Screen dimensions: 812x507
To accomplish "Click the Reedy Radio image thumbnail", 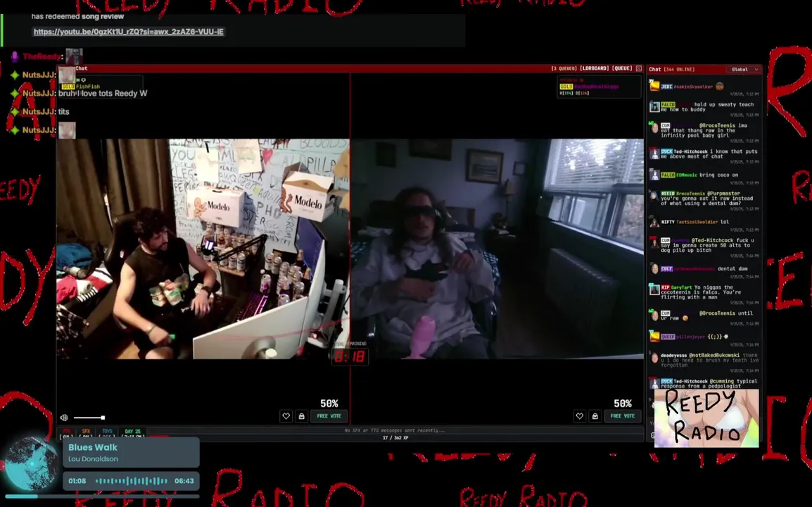I will click(x=706, y=418).
